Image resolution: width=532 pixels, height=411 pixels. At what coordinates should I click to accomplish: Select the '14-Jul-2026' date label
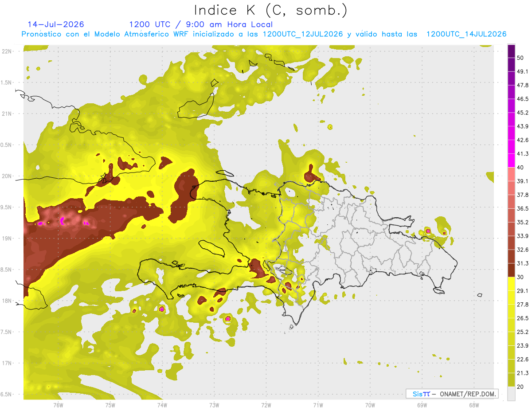point(56,24)
